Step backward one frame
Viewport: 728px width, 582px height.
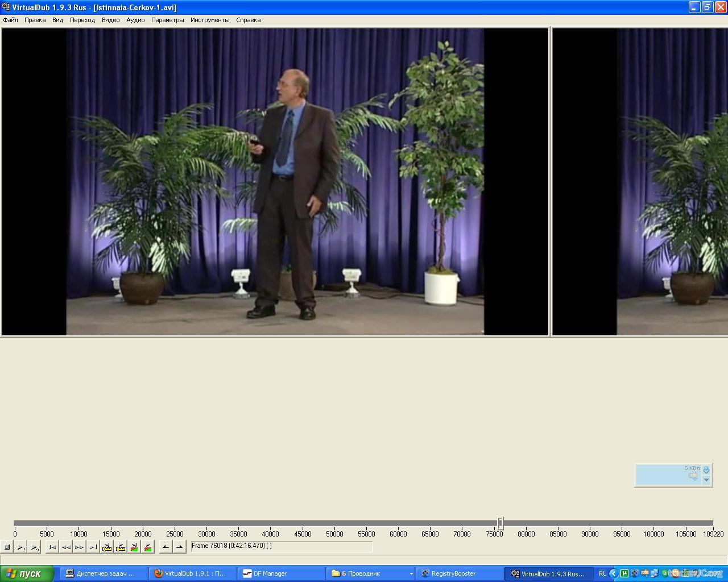(x=66, y=547)
